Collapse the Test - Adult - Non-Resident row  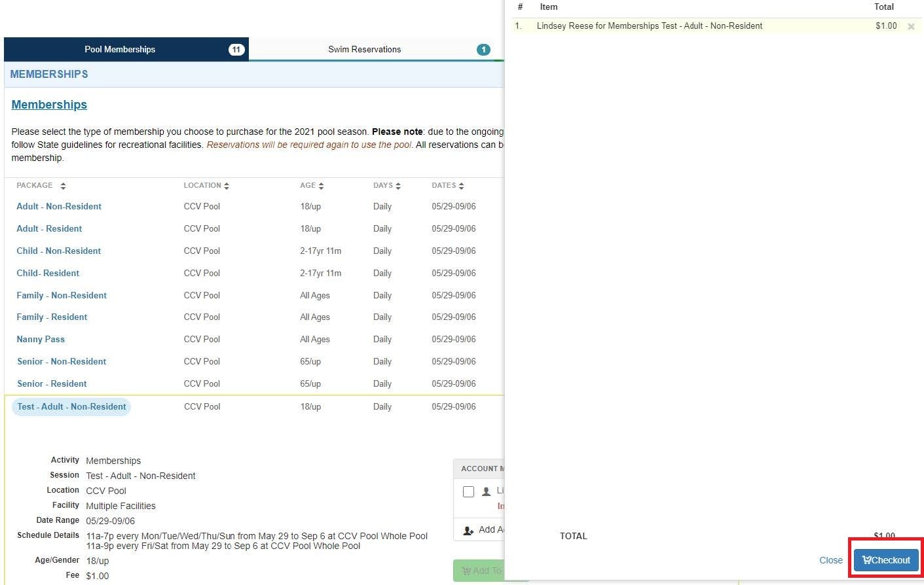click(x=71, y=407)
